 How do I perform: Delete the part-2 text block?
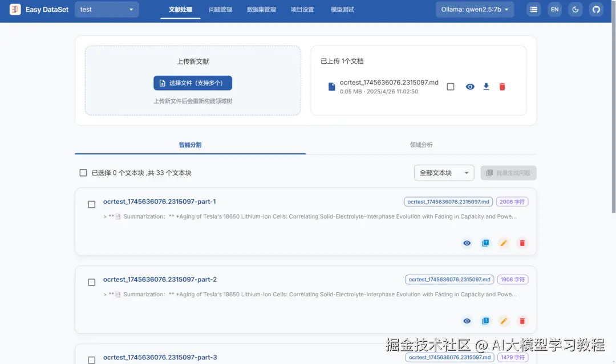(x=522, y=321)
